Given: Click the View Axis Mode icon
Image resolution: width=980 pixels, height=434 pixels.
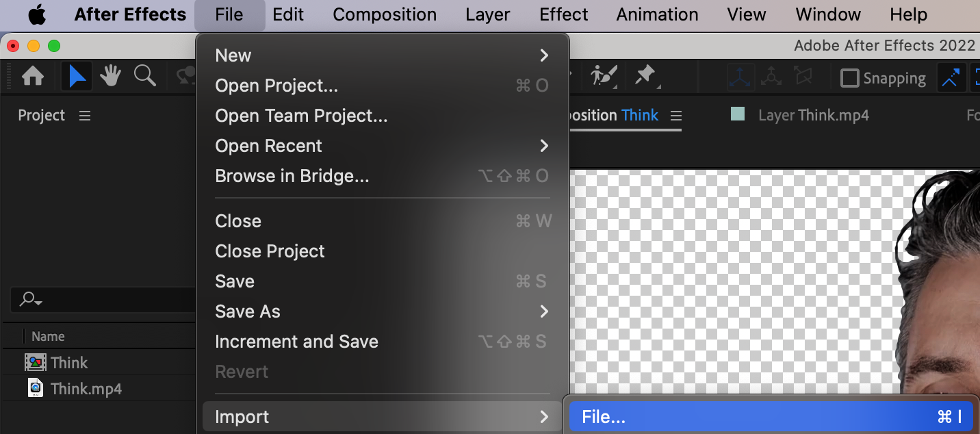Looking at the screenshot, I should pos(803,77).
